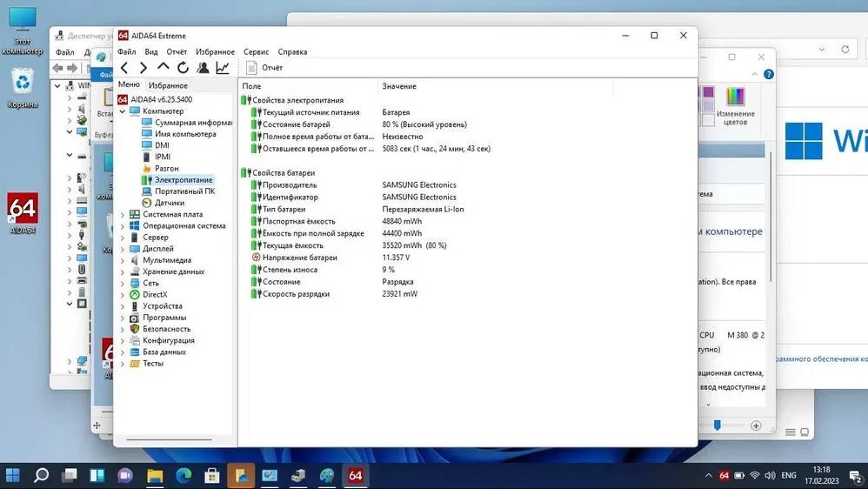
Task: Click the Отчёт report button
Action: pyautogui.click(x=264, y=68)
